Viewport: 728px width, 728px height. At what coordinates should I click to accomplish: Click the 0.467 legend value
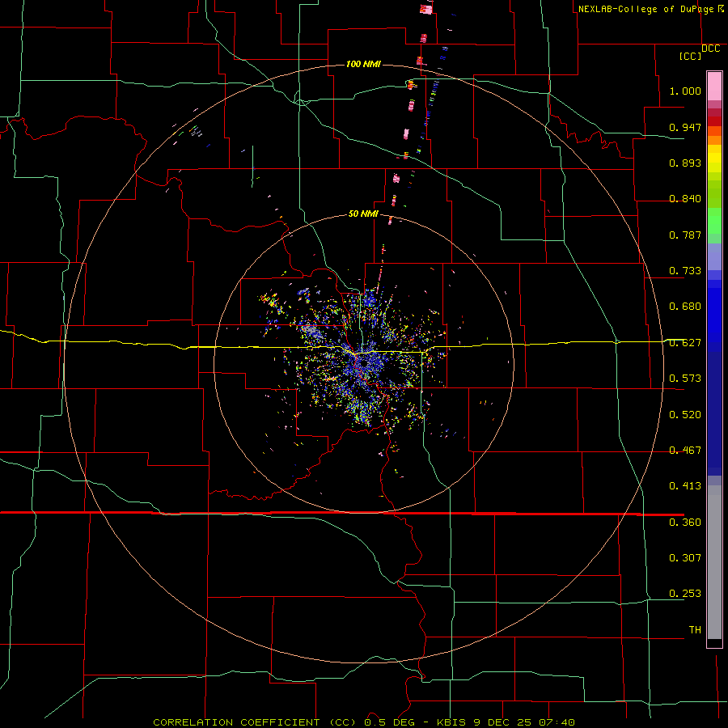coord(685,451)
